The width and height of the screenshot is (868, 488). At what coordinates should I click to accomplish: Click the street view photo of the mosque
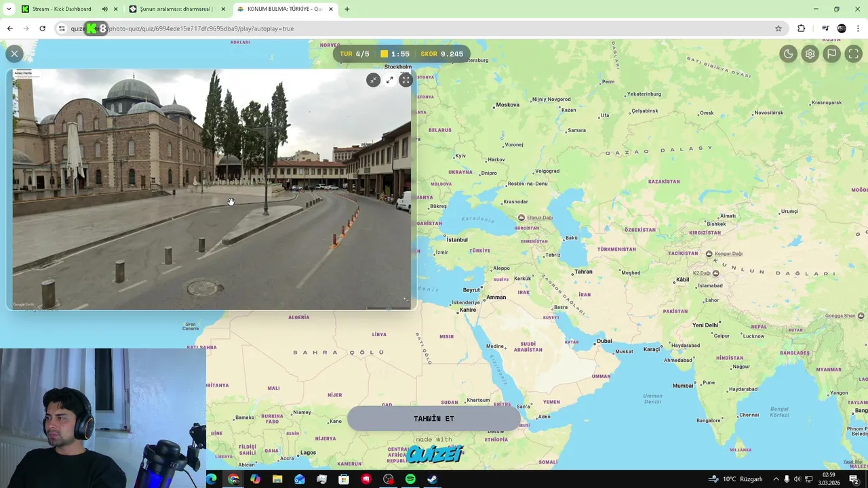[212, 189]
